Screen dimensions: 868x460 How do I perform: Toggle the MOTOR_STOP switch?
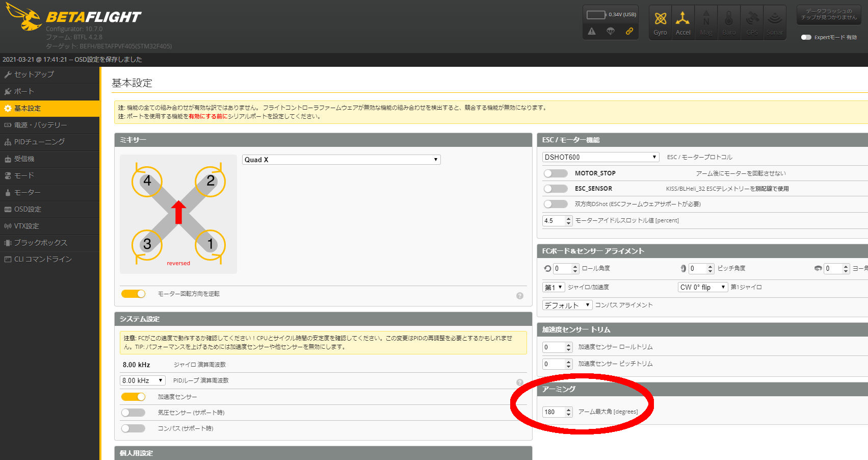(556, 173)
